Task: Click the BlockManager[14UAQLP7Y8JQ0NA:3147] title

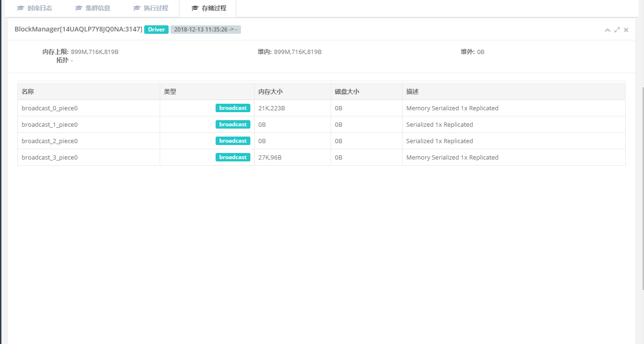Action: 78,29
